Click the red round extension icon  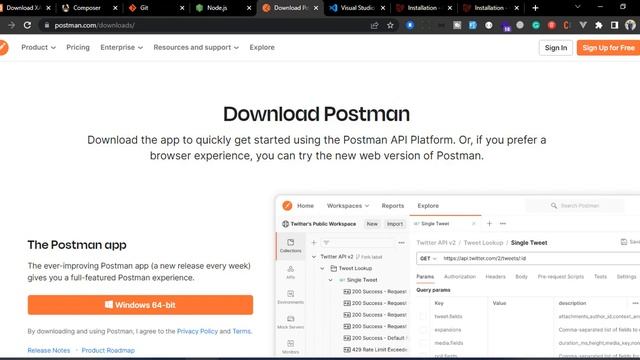coord(551,25)
